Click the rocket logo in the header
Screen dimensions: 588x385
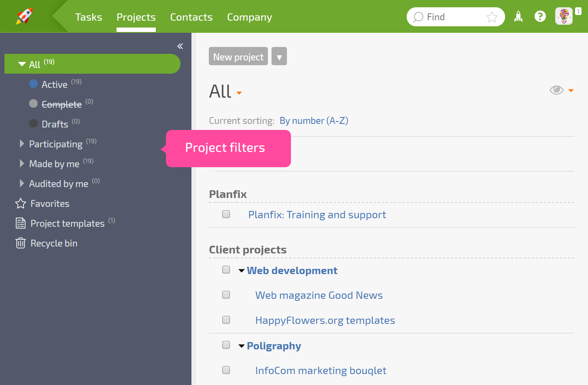(24, 16)
